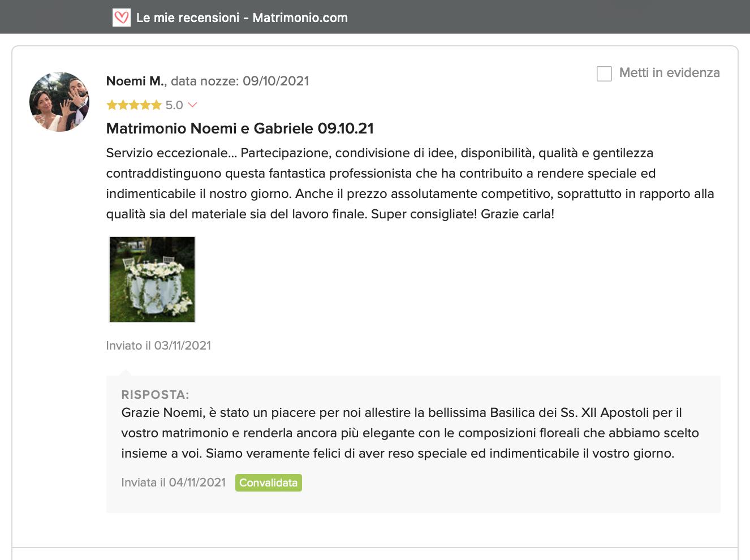Open Noemi M. round profile photo

click(59, 102)
